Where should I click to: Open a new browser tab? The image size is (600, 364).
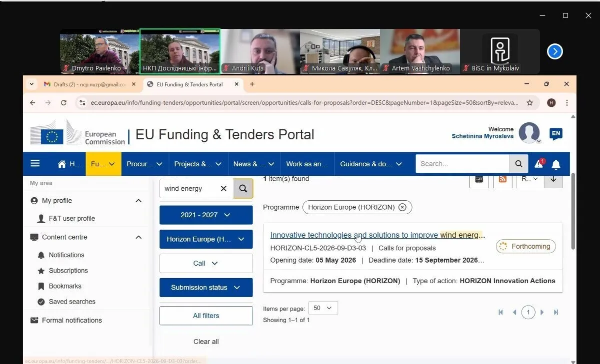252,84
